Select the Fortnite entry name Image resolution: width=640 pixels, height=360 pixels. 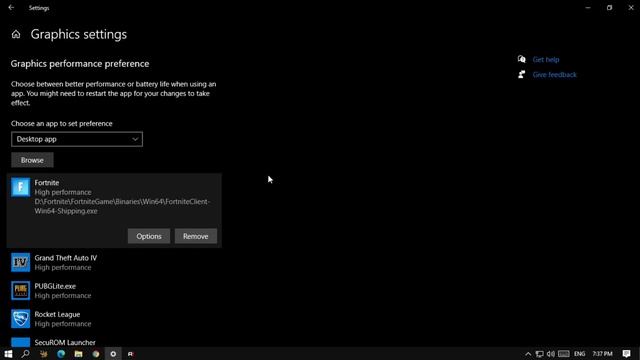[x=47, y=183]
